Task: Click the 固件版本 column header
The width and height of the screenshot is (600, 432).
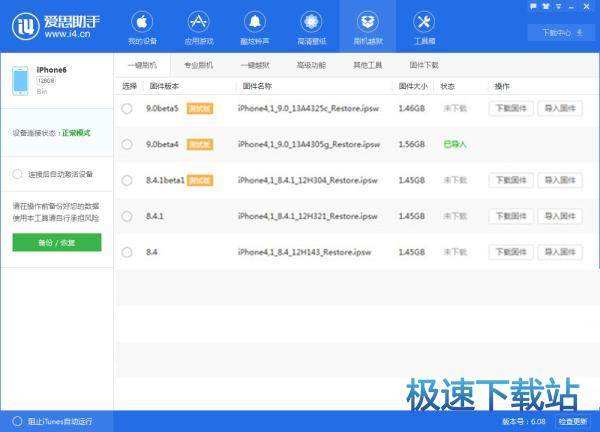Action: (x=164, y=86)
